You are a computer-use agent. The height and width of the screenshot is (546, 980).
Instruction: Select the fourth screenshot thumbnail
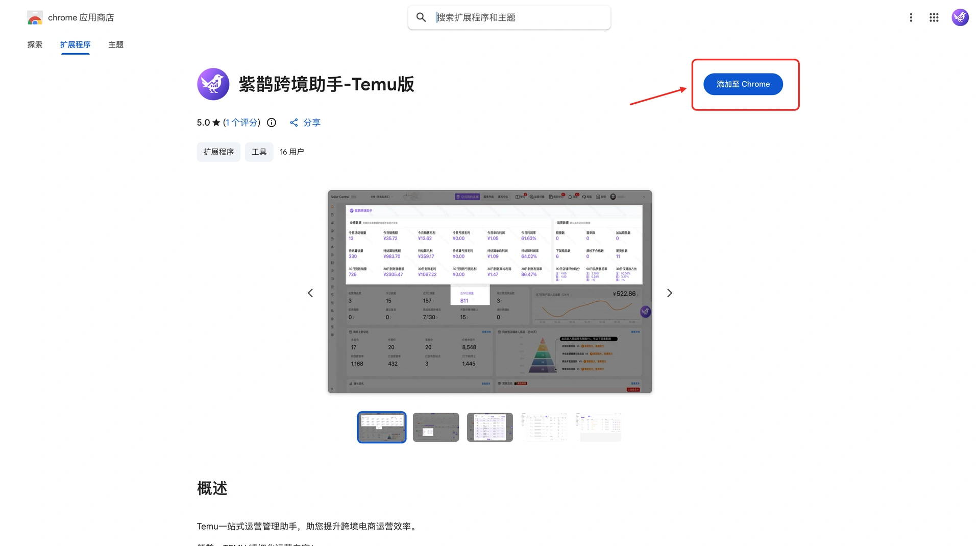[x=544, y=427]
